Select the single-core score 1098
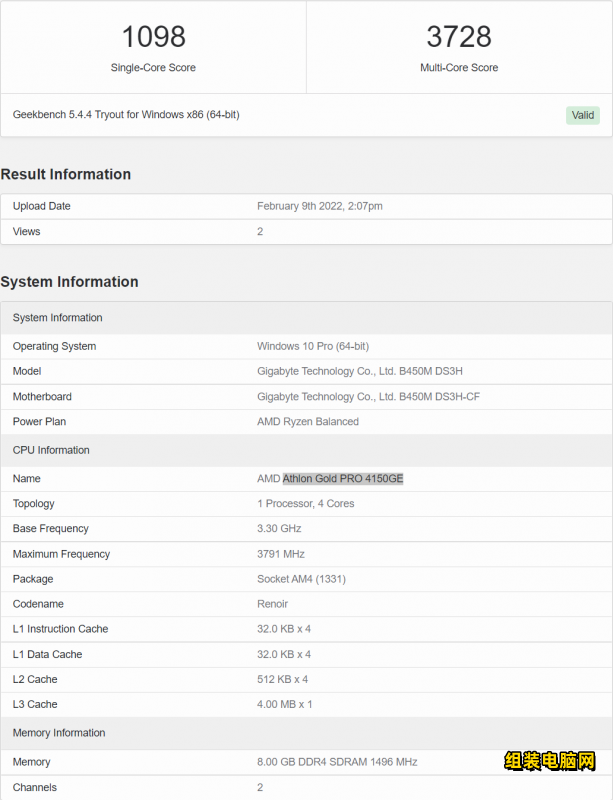Screen dimensions: 613x800 (x=153, y=37)
